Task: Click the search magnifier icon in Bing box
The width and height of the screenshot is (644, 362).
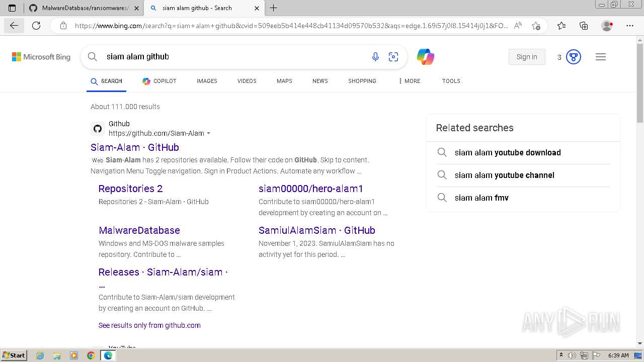Action: (93, 57)
